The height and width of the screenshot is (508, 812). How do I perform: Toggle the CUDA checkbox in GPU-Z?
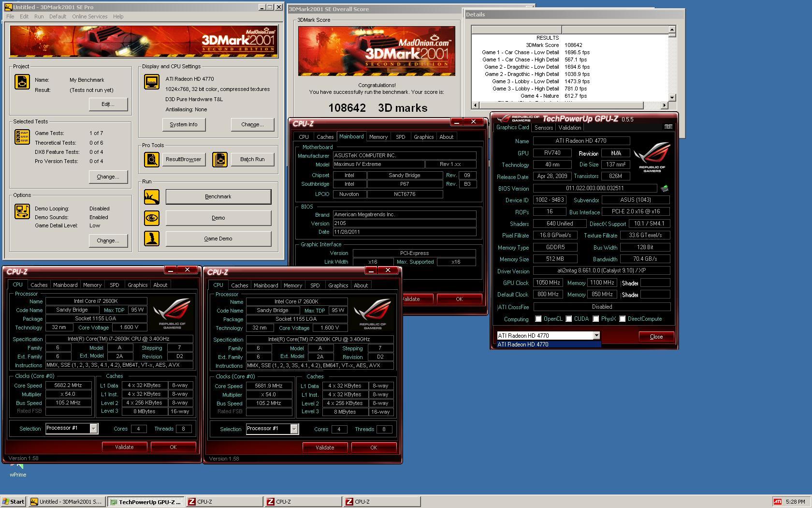[x=569, y=319]
